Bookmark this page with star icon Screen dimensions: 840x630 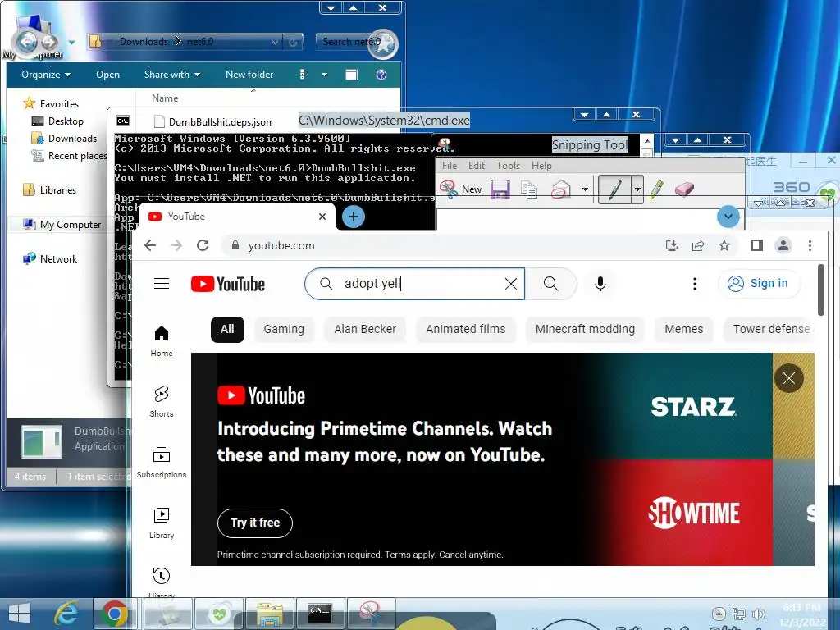click(x=724, y=245)
